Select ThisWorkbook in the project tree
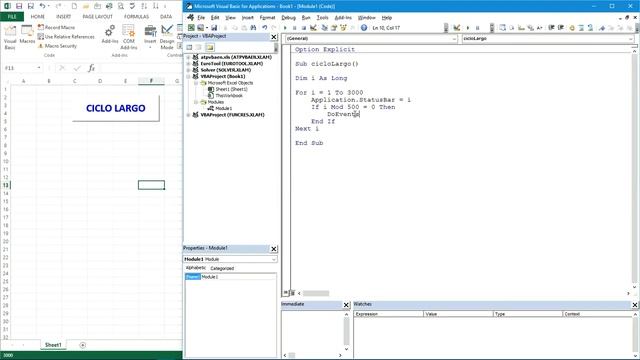This screenshot has width=640, height=360. (x=229, y=96)
